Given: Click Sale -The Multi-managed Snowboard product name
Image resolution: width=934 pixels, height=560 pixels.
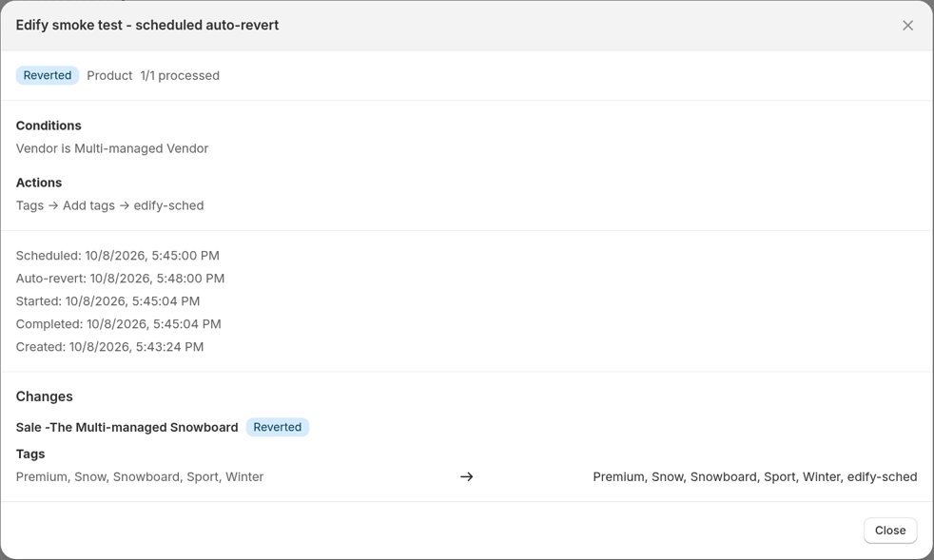Looking at the screenshot, I should [x=126, y=427].
